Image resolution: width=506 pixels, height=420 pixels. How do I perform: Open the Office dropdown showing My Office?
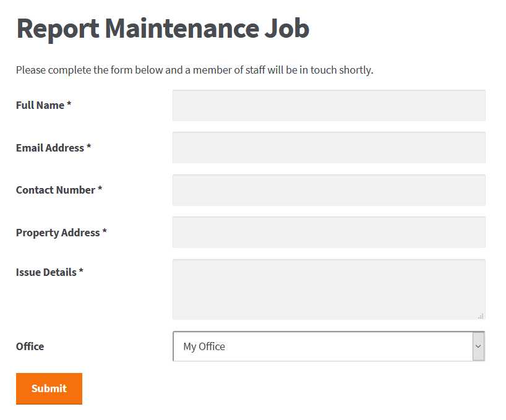(329, 346)
